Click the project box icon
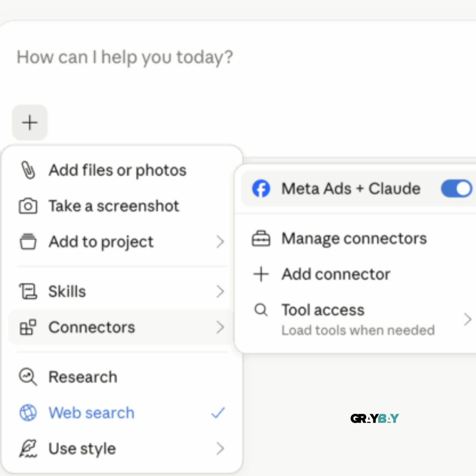This screenshot has width=476, height=476. pyautogui.click(x=28, y=242)
